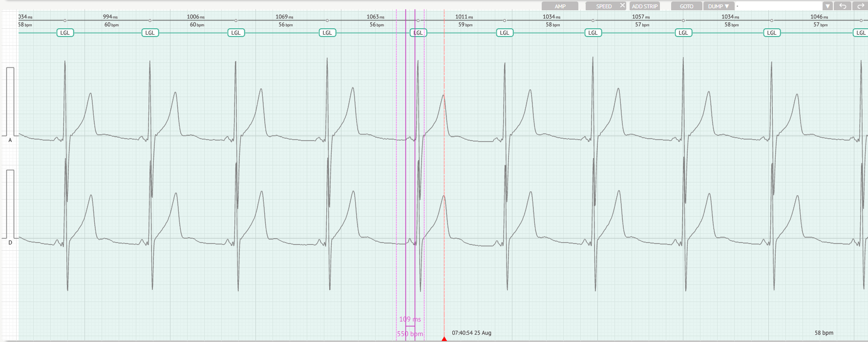Expand the dropdown arrow beside the text field
This screenshot has height=342, width=868.
[827, 6]
